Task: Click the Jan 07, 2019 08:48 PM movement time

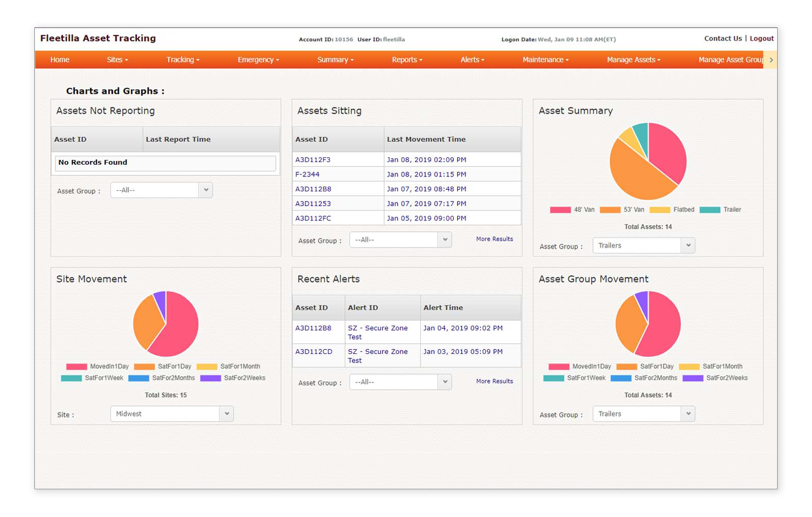Action: 427,189
